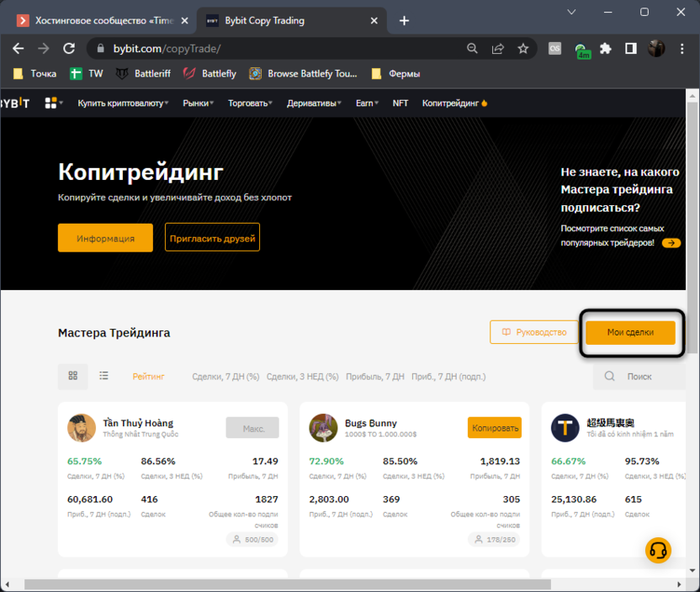This screenshot has width=700, height=592.
Task: Bookmark this page with the star
Action: pyautogui.click(x=523, y=49)
